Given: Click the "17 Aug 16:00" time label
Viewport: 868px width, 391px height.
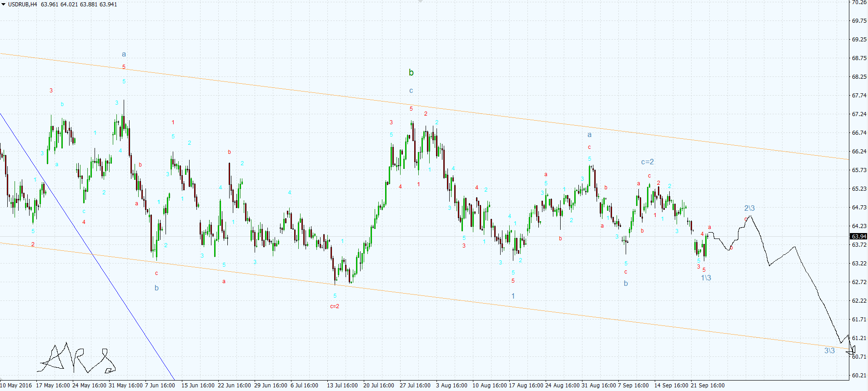Looking at the screenshot, I should pyautogui.click(x=526, y=385).
